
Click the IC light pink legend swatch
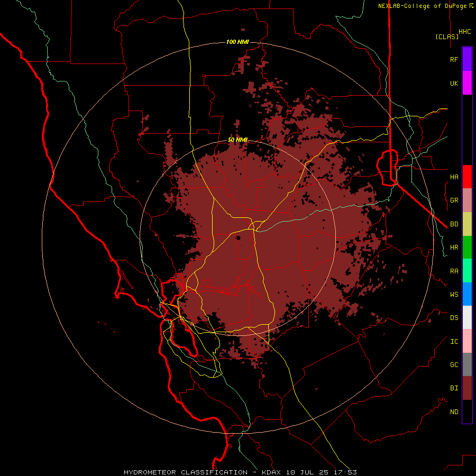click(x=467, y=341)
